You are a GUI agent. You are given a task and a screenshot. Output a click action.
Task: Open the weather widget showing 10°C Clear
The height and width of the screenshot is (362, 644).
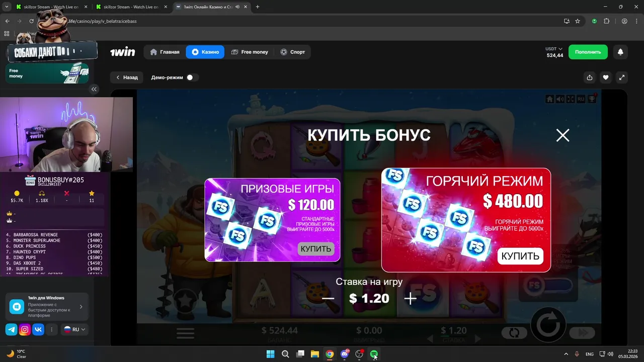(x=16, y=354)
